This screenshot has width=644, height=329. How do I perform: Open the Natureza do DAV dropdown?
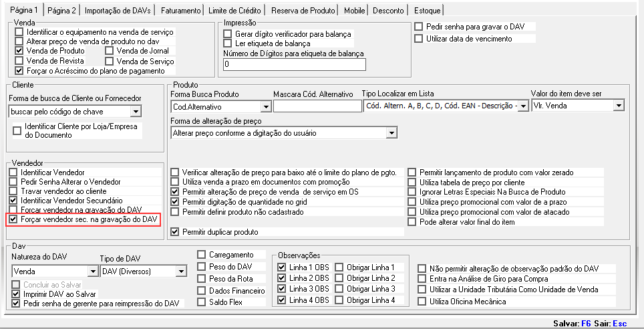coord(92,271)
